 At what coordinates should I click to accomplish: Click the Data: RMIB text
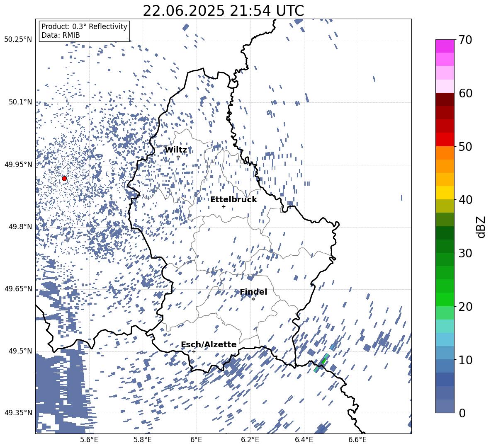tap(61, 35)
